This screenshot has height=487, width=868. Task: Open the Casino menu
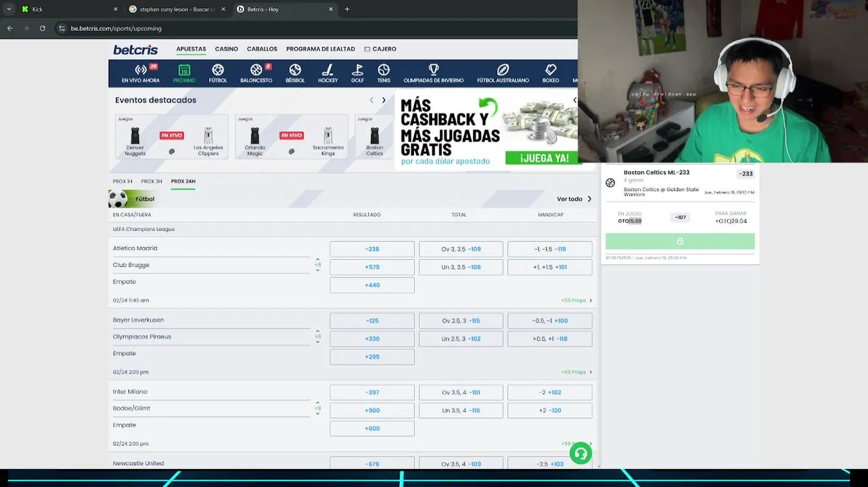[x=226, y=49]
